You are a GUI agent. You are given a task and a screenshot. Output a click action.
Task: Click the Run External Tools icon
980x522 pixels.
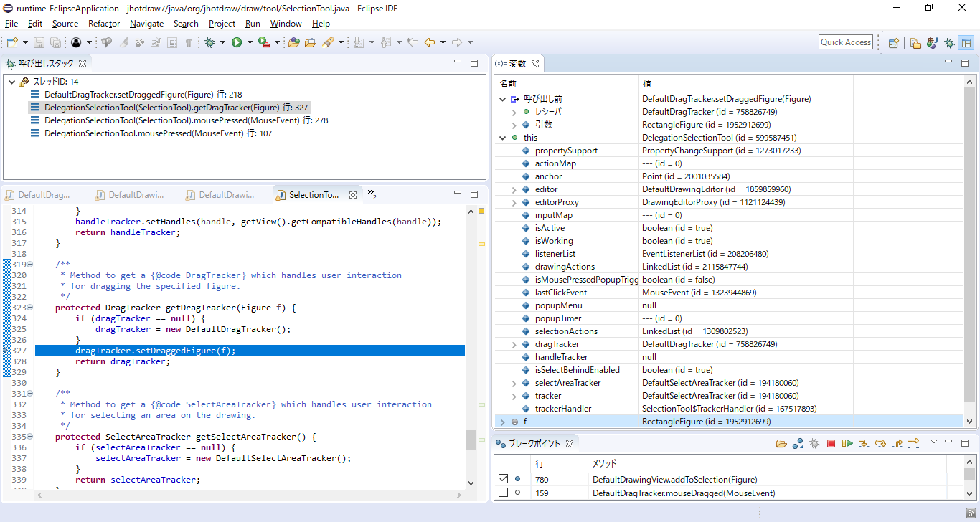click(264, 42)
